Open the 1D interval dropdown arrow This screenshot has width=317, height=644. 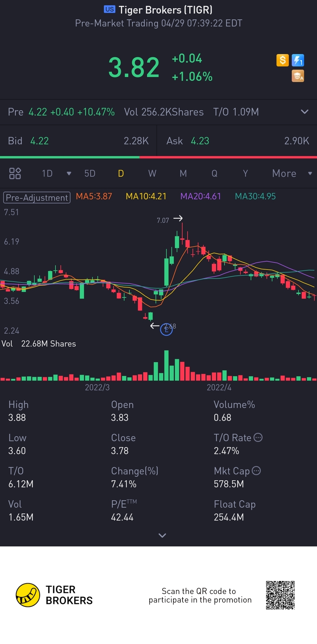point(69,173)
